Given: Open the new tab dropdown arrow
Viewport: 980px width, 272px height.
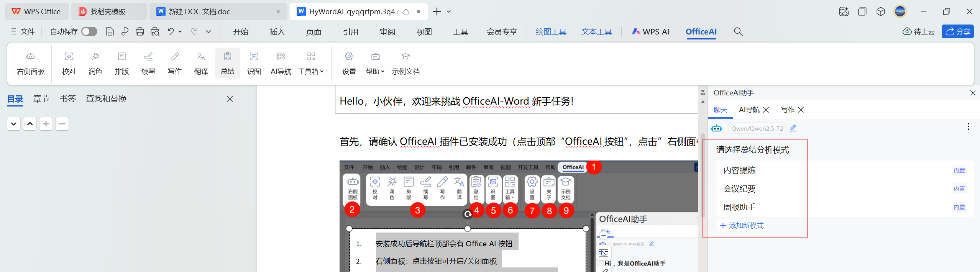Looking at the screenshot, I should coord(449,12).
